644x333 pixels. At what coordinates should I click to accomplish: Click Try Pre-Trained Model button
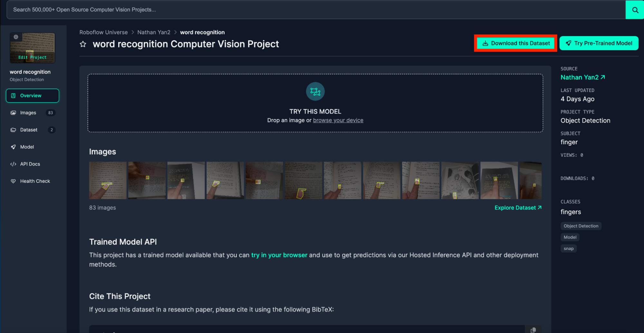coord(599,43)
